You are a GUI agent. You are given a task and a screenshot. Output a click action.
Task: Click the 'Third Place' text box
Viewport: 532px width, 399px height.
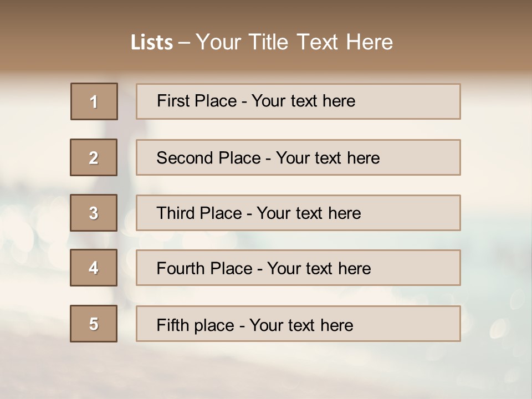point(298,213)
